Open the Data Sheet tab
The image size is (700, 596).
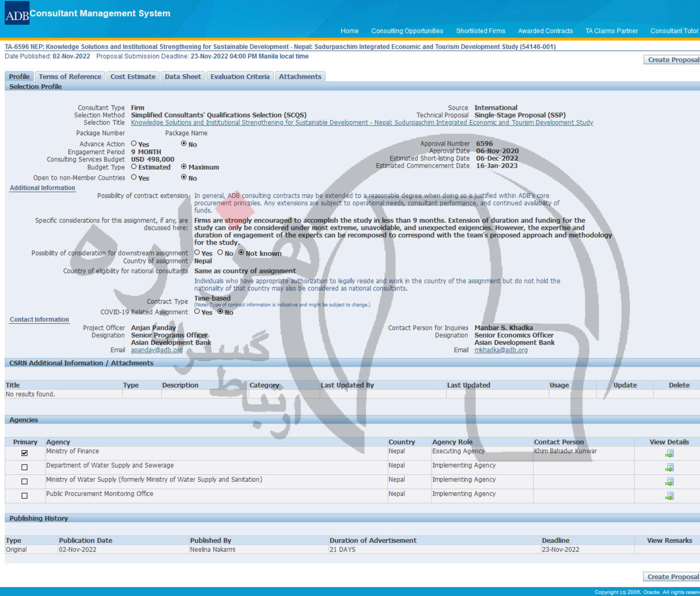click(183, 76)
